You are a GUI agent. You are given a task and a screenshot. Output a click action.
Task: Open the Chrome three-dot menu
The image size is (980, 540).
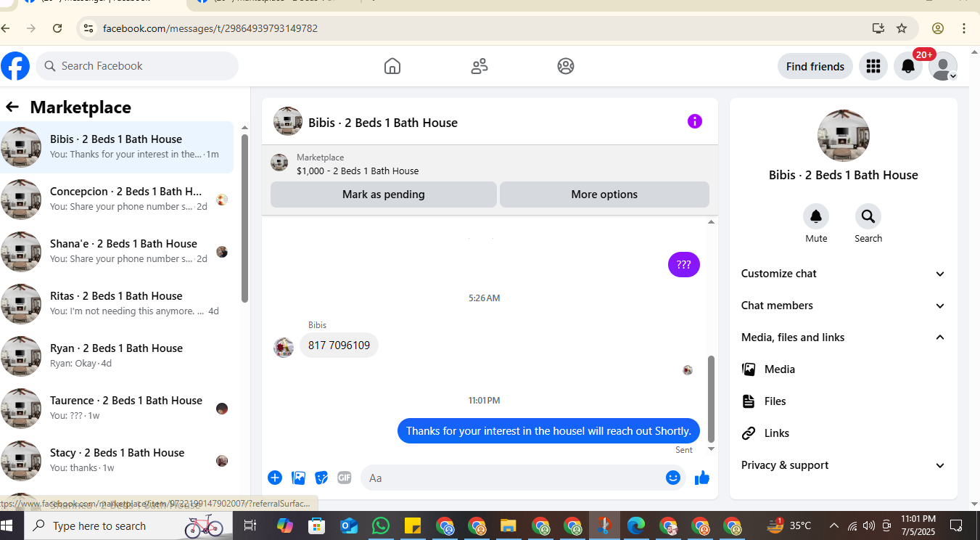(964, 28)
